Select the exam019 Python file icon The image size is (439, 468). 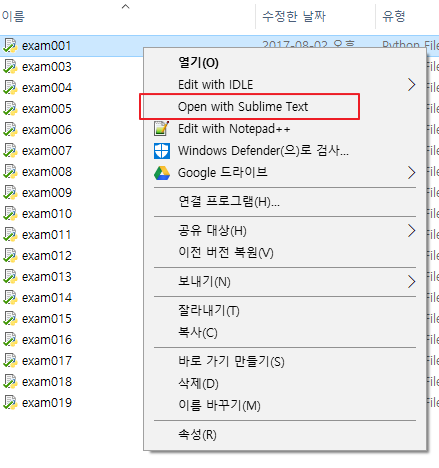(10, 403)
